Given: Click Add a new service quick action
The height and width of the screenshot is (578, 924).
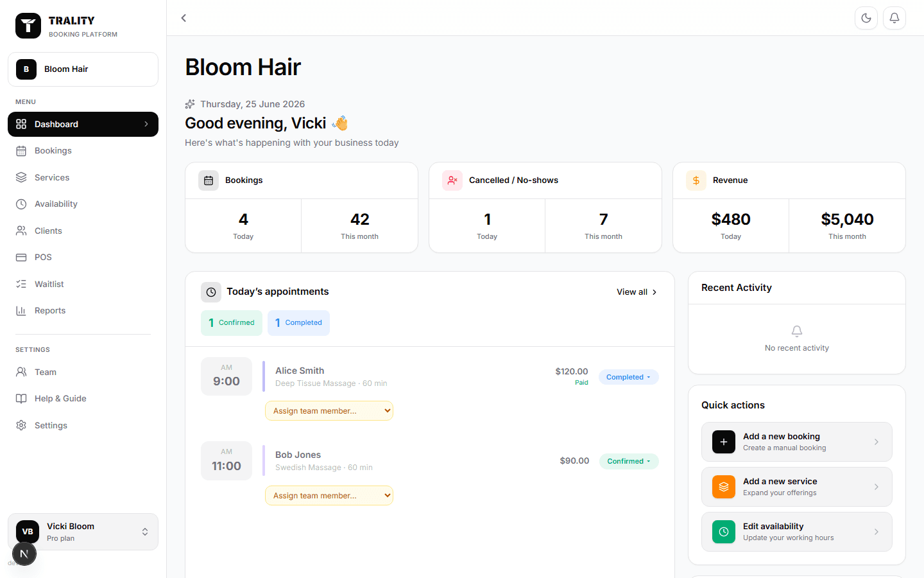Looking at the screenshot, I should (797, 487).
